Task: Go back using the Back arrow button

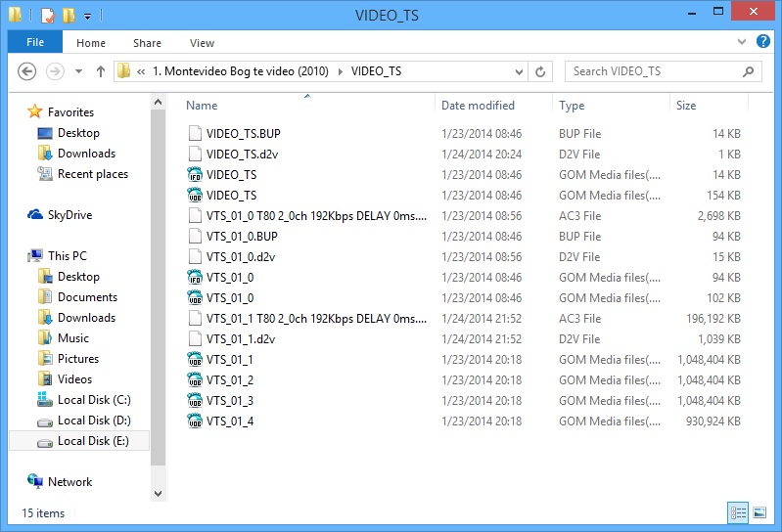Action: pos(27,71)
